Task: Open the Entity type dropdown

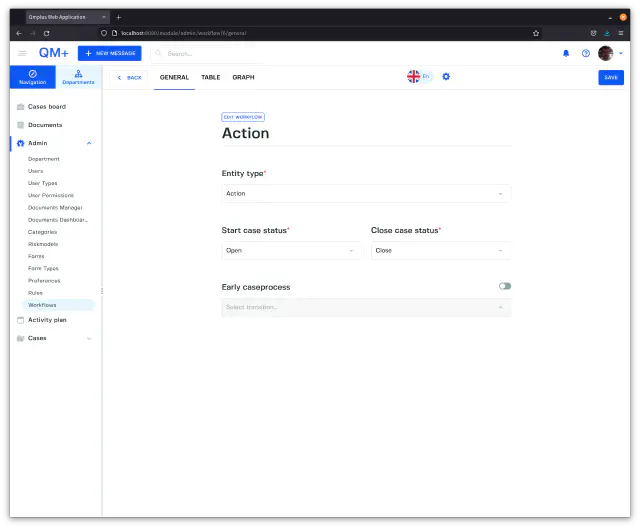Action: tap(366, 193)
